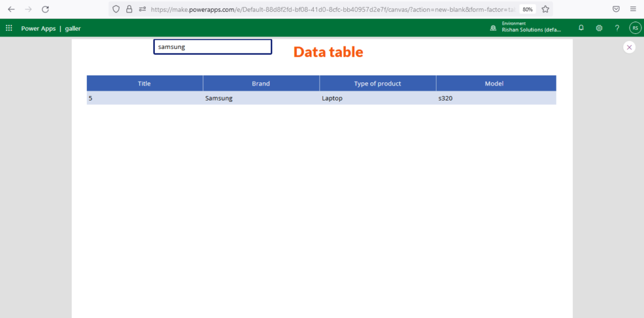Image resolution: width=644 pixels, height=318 pixels.
Task: Select the Samsung row in data table
Action: [321, 98]
